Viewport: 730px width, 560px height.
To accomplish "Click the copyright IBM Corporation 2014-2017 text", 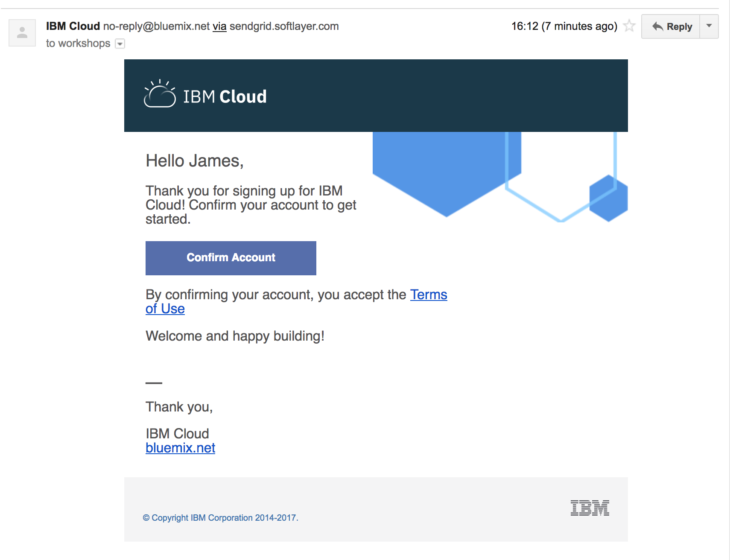I will 220,518.
